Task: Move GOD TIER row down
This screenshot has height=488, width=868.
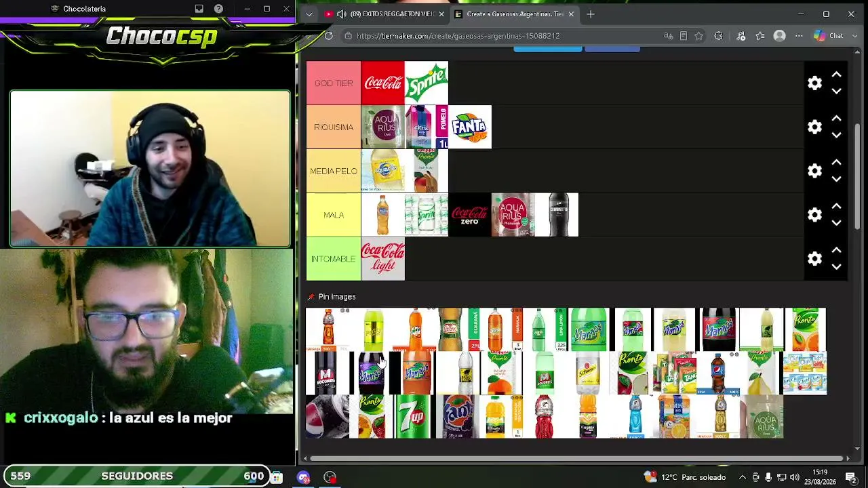Action: (836, 91)
